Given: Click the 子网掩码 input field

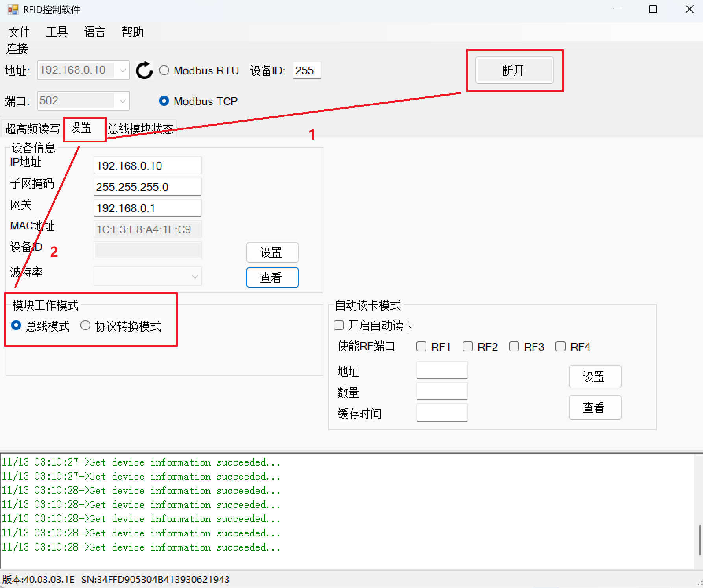Looking at the screenshot, I should point(148,187).
